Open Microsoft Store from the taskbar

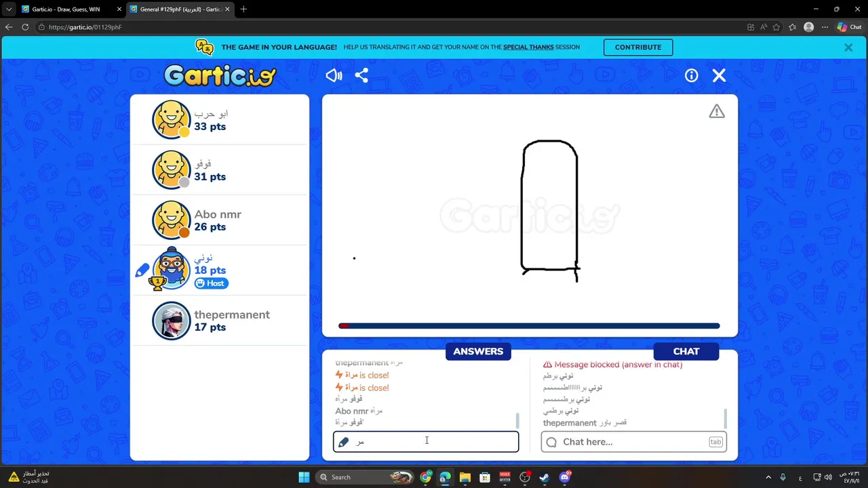coord(485,477)
